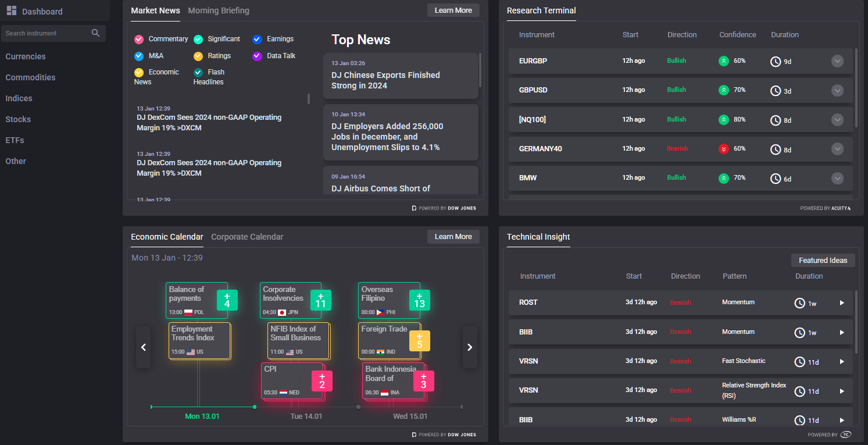Expand the ROST momentum insight details
868x445 pixels.
click(841, 302)
